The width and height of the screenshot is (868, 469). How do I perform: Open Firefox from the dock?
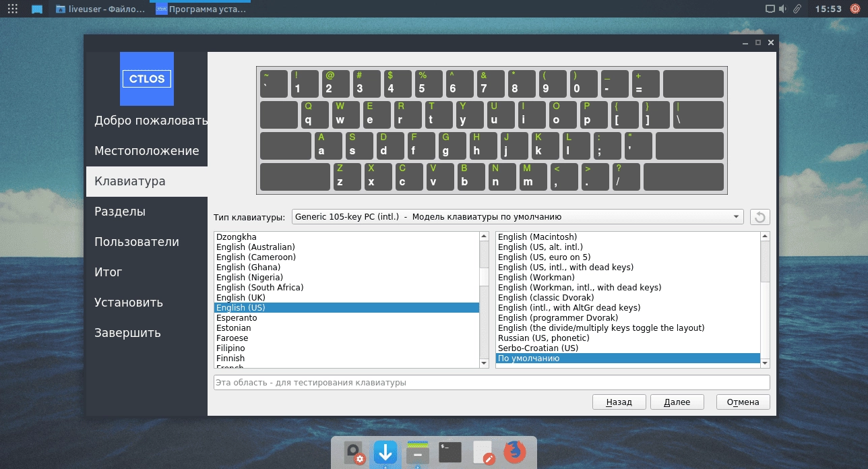(514, 452)
